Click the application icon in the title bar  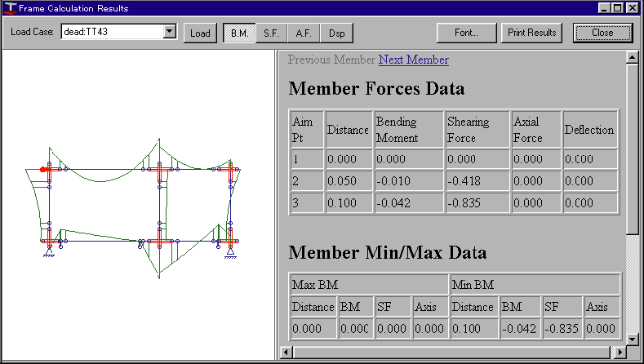point(8,8)
